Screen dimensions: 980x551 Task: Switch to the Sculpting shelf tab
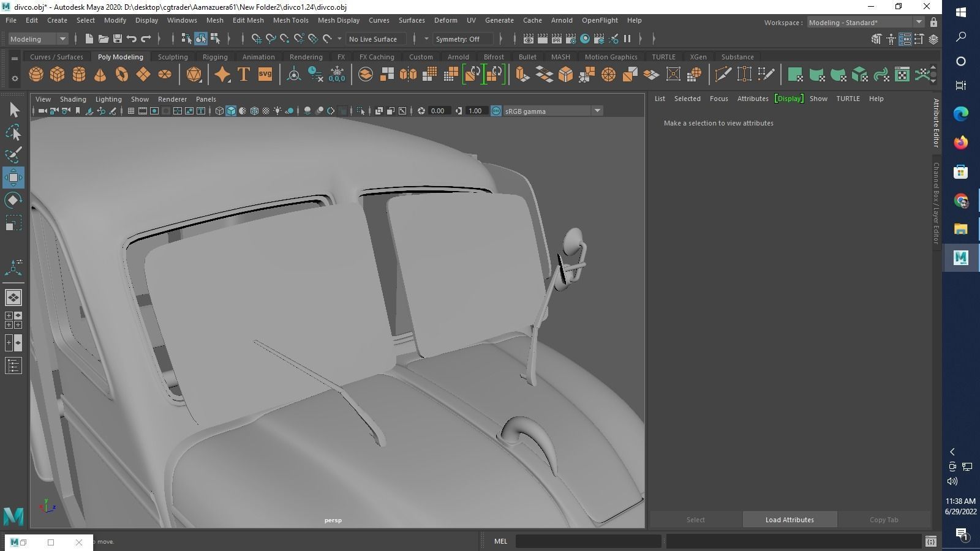coord(173,57)
